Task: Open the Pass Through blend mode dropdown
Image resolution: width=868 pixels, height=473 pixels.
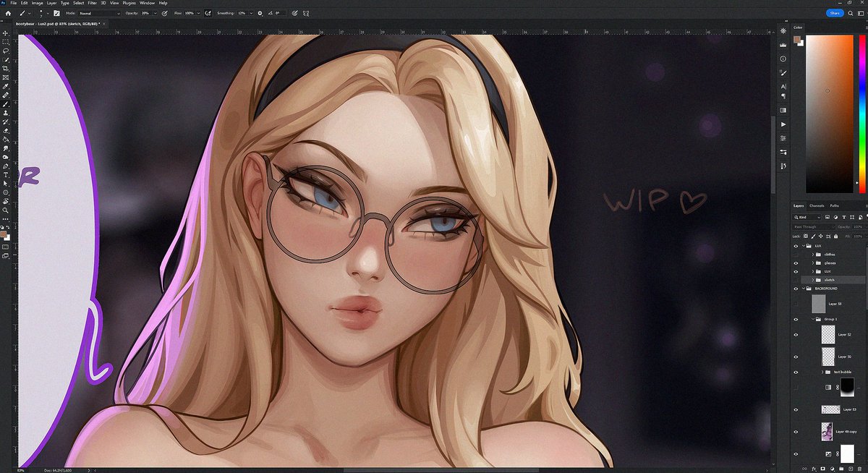Action: pos(814,226)
